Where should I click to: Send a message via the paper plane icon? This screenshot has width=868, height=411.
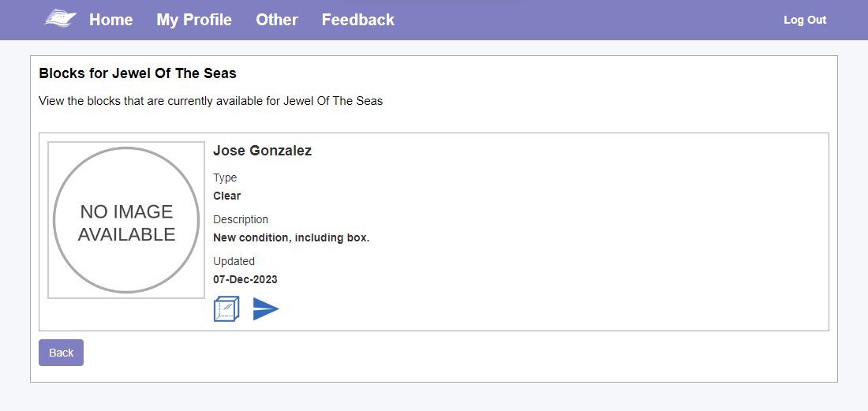coord(266,308)
